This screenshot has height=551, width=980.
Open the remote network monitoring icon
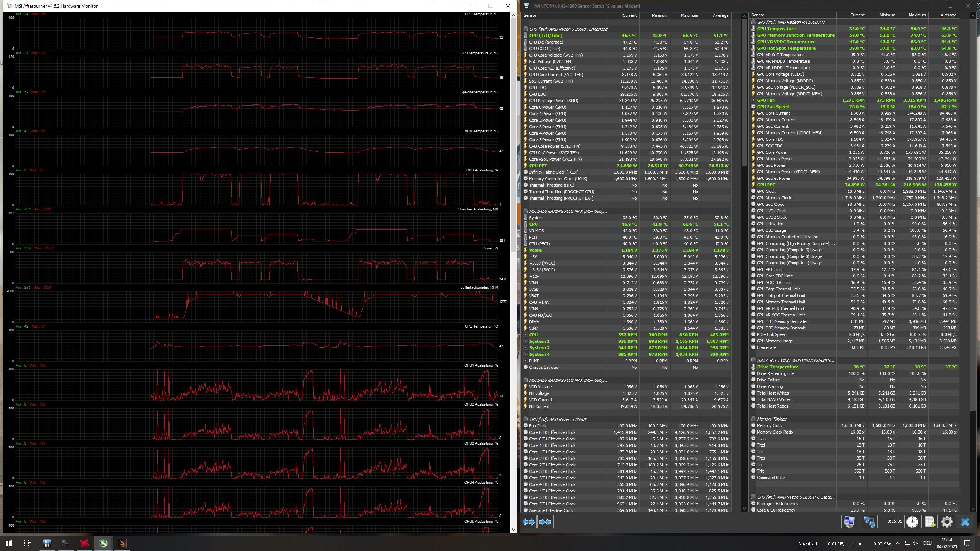click(869, 522)
